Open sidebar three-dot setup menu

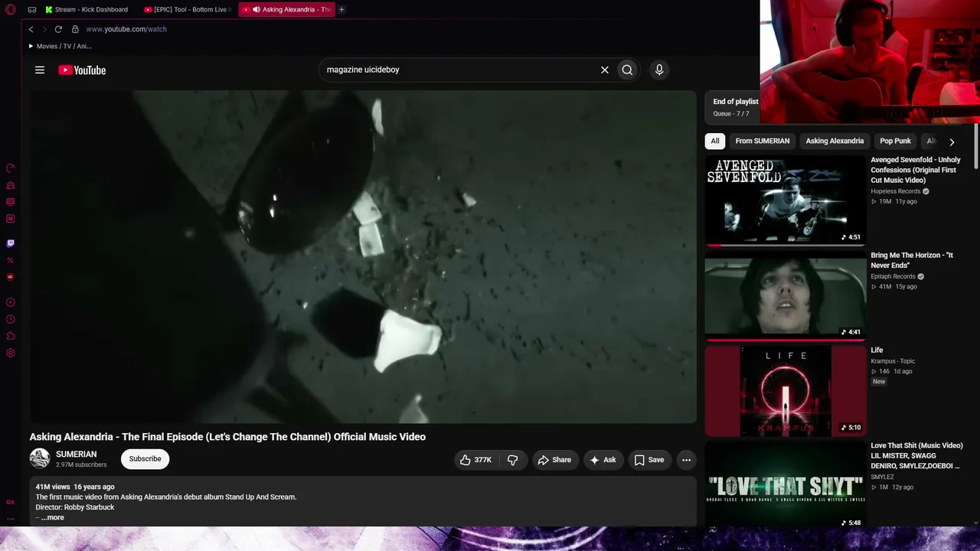click(x=11, y=518)
